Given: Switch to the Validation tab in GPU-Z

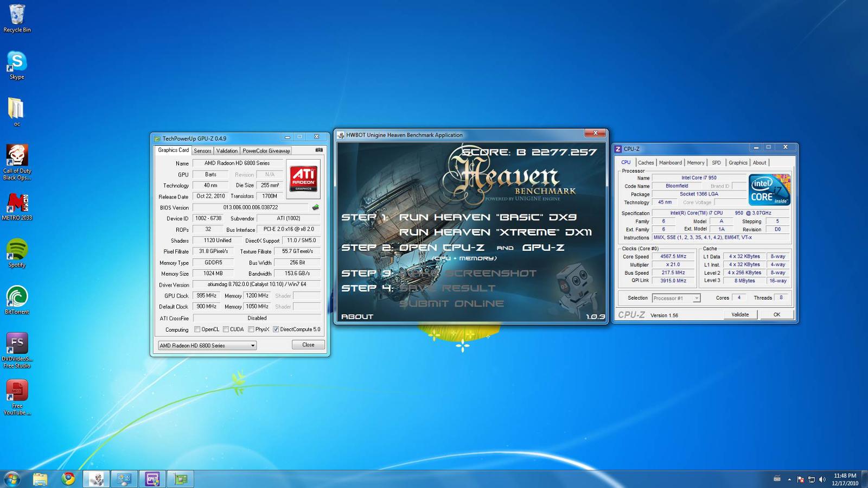Looking at the screenshot, I should pos(227,151).
